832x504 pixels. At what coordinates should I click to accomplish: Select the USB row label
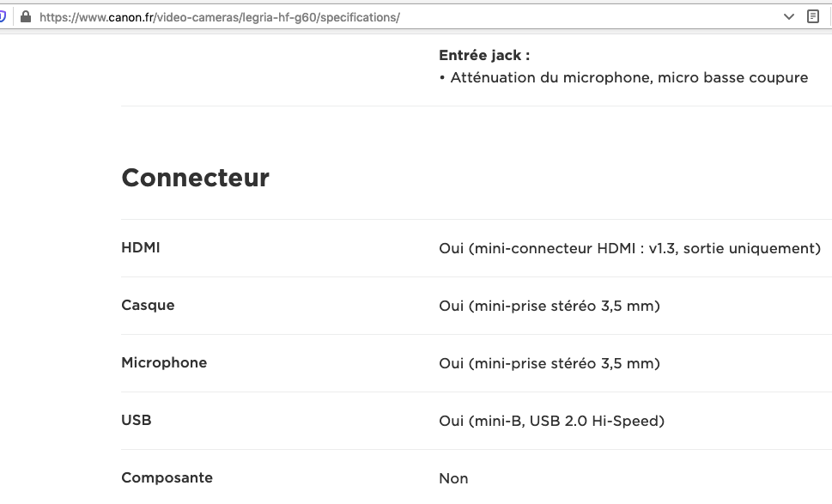(137, 420)
